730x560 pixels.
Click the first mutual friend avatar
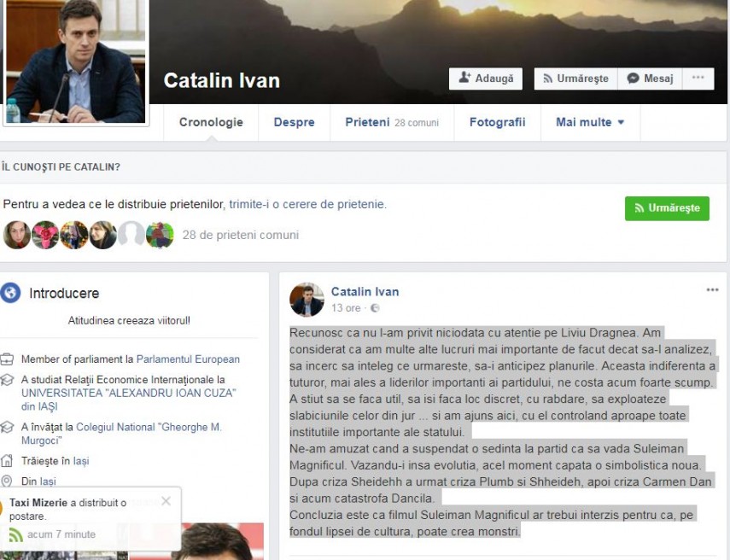pos(17,235)
